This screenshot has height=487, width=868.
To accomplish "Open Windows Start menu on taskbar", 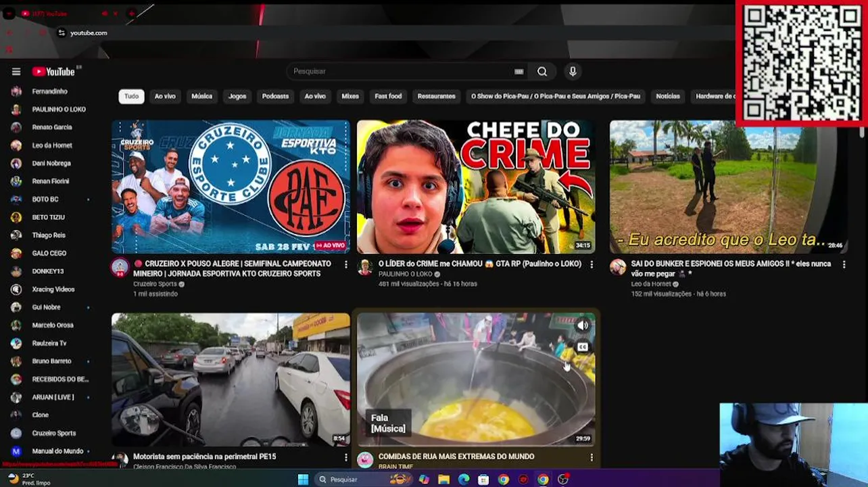I will tap(303, 480).
